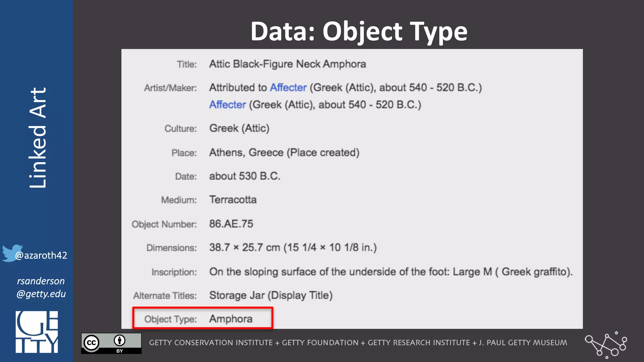Click the 'Object Number:' field label
This screenshot has height=362, width=644.
164,224
